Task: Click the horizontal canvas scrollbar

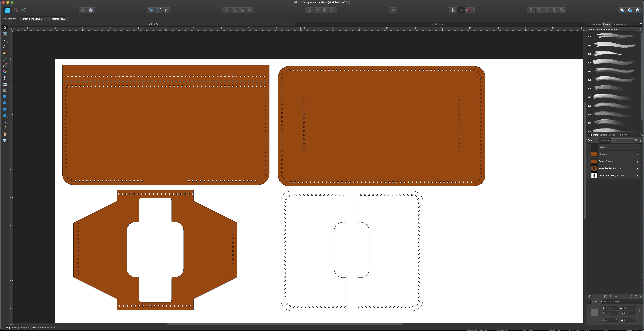Action: [285, 324]
